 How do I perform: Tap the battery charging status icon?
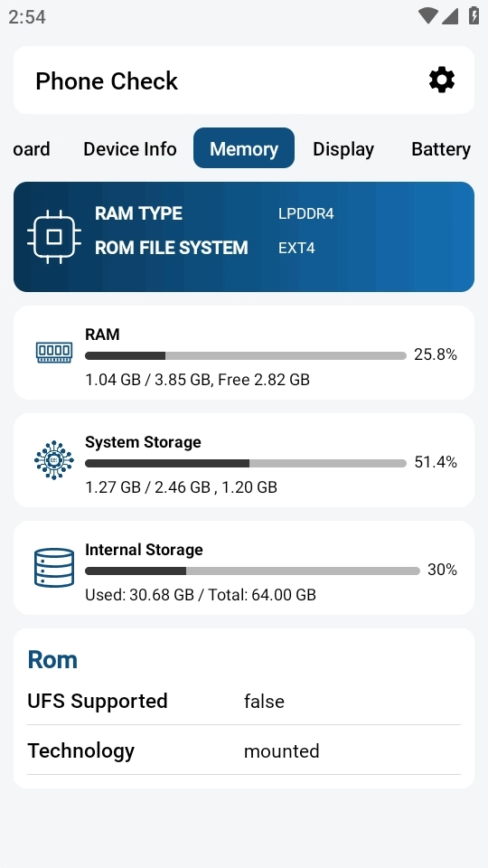click(x=474, y=15)
